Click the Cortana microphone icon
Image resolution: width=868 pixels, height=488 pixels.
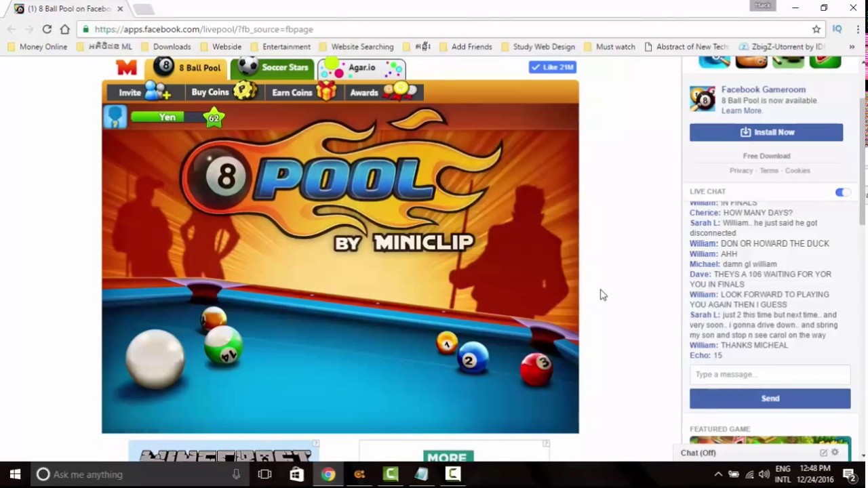point(236,474)
